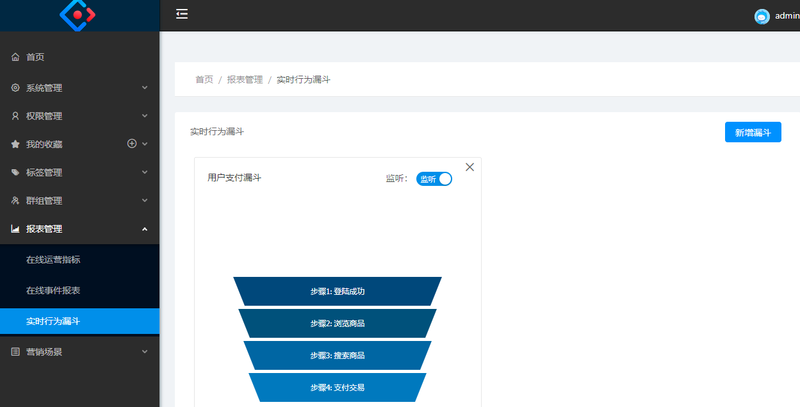This screenshot has width=800, height=407.
Task: Go to 首页 via the breadcrumb
Action: (x=204, y=80)
